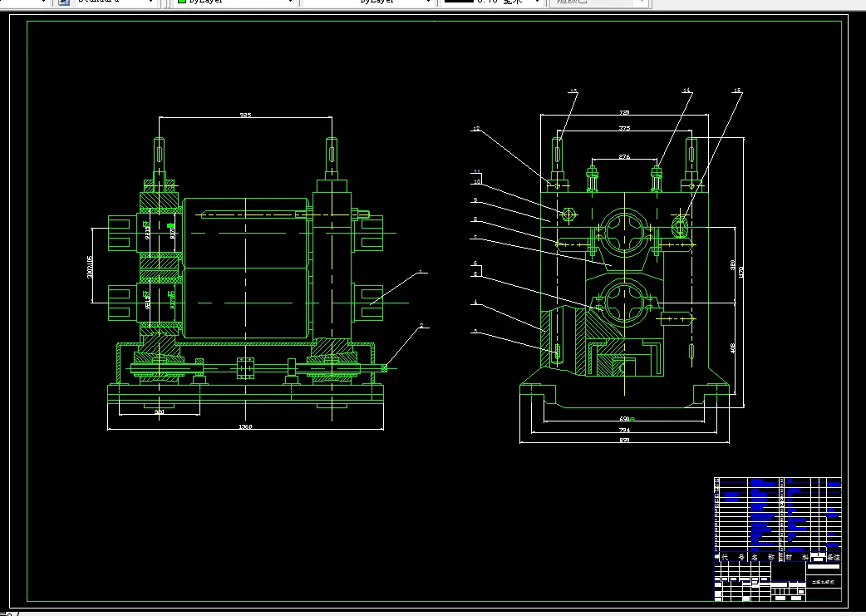This screenshot has height=616, width=866.
Task: Select the 720 dimension on right view
Action: (x=624, y=113)
